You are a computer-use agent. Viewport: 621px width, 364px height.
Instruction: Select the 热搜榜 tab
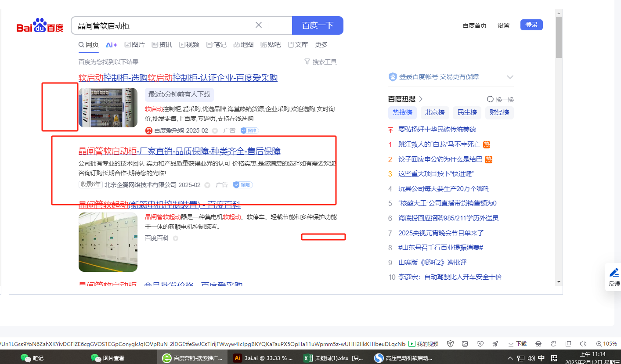[402, 112]
